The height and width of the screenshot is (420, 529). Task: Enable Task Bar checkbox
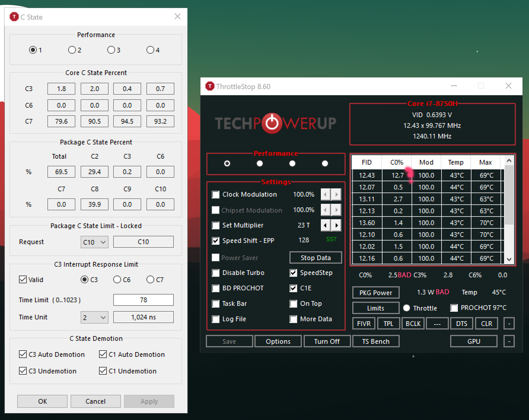(216, 304)
